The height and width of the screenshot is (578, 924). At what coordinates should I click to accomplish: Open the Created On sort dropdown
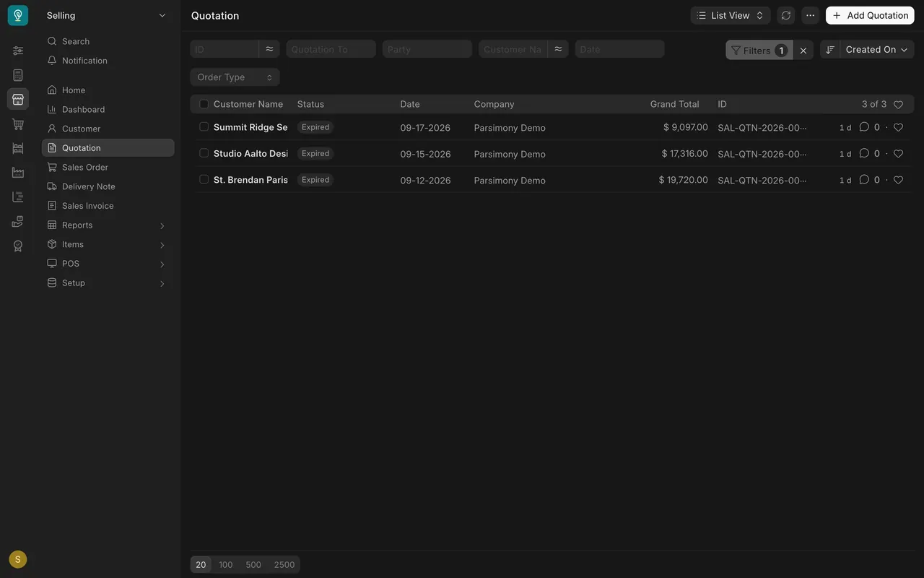point(877,49)
